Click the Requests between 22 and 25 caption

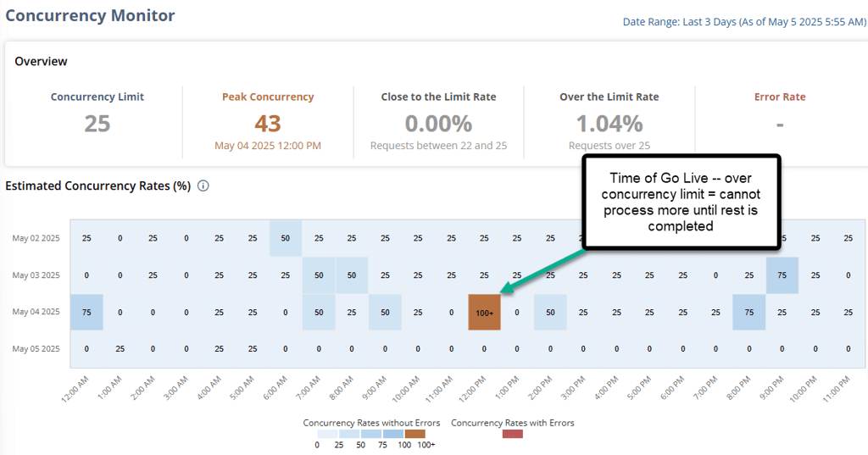(x=438, y=146)
